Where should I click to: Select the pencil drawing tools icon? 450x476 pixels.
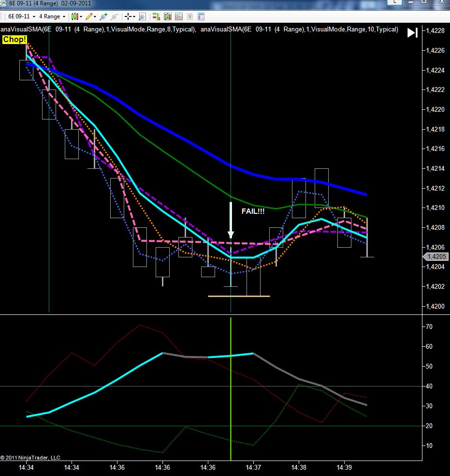(89, 16)
